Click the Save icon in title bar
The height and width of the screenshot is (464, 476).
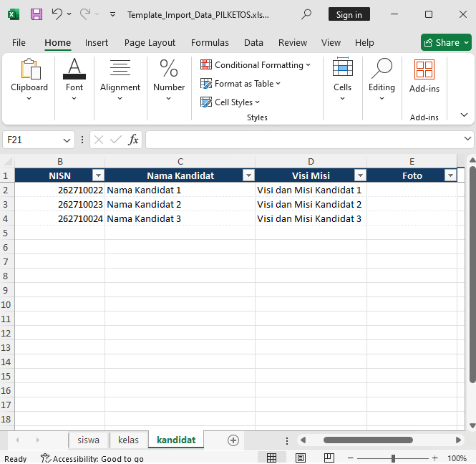click(37, 14)
